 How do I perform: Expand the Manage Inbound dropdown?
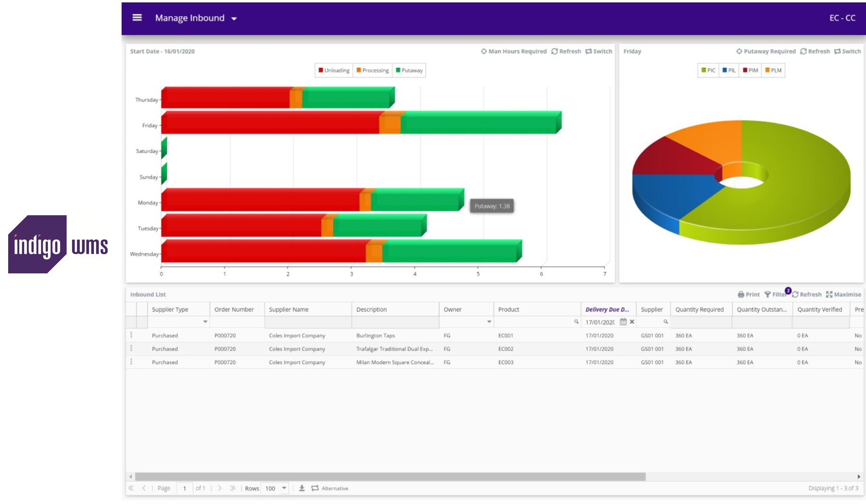pos(234,19)
